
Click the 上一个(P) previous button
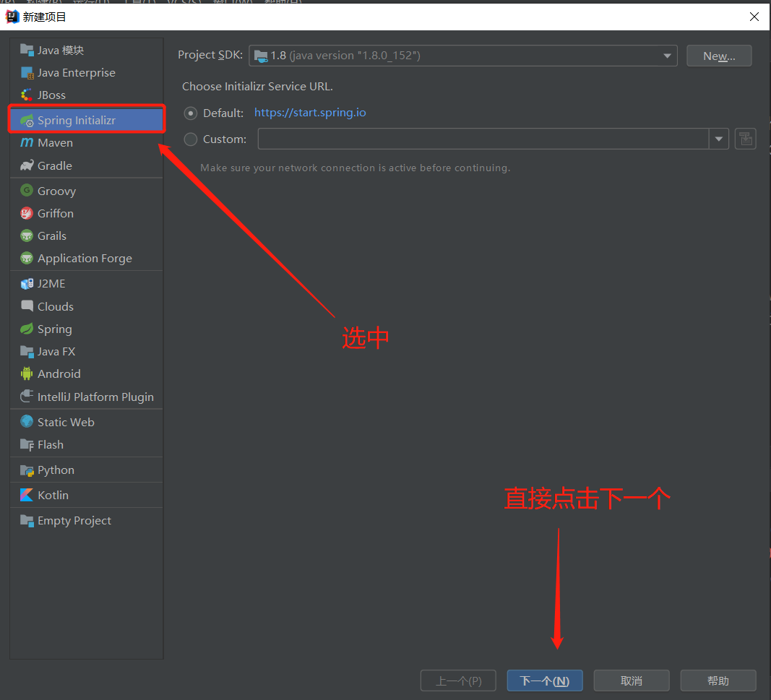coord(458,680)
